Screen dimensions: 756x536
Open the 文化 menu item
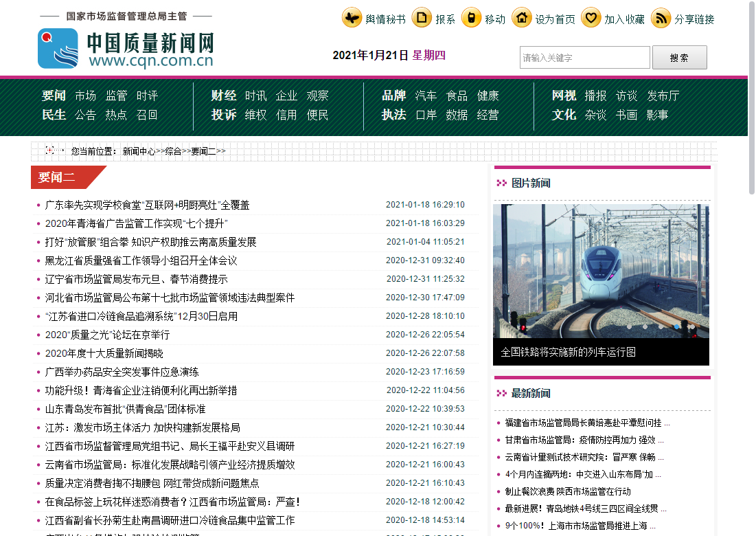(564, 115)
